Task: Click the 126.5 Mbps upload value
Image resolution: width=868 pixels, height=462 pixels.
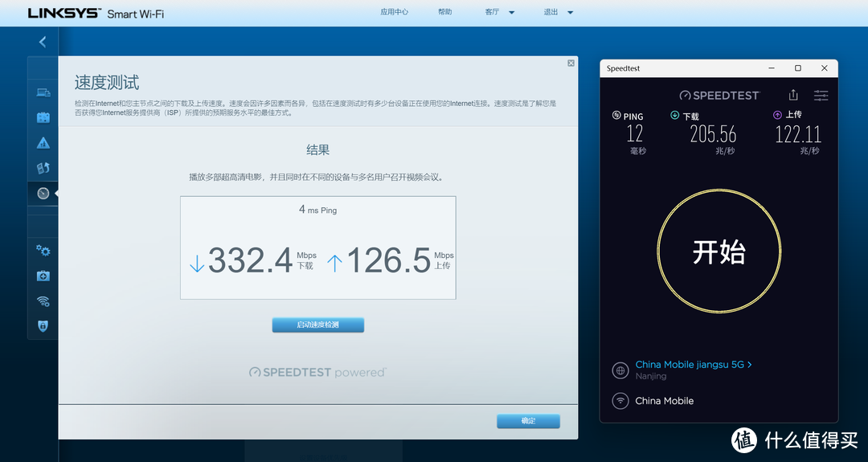Action: pos(389,260)
